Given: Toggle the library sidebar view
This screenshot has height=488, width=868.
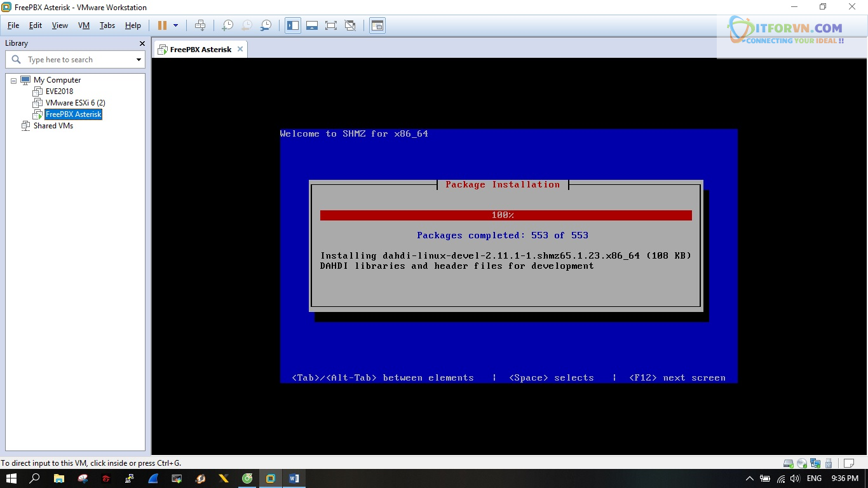Looking at the screenshot, I should pos(293,25).
